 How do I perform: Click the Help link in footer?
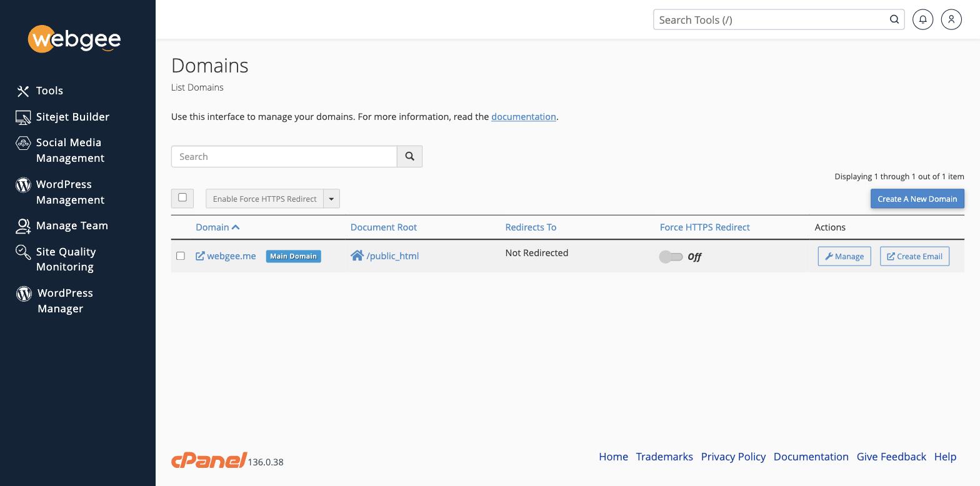click(x=945, y=457)
